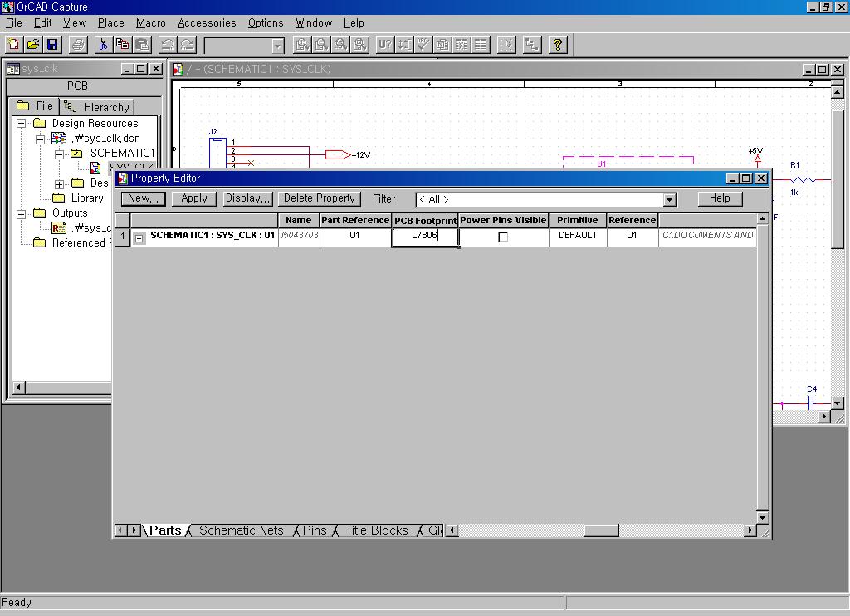Expand the SCHEMATIC1 : SYS_CLK : U1 row
Screen dimensions: 850x616
coord(139,238)
